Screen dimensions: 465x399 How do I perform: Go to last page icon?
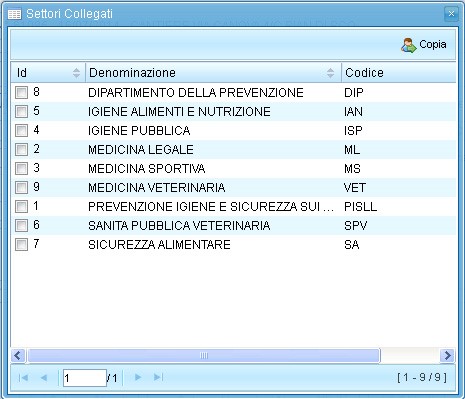point(158,377)
